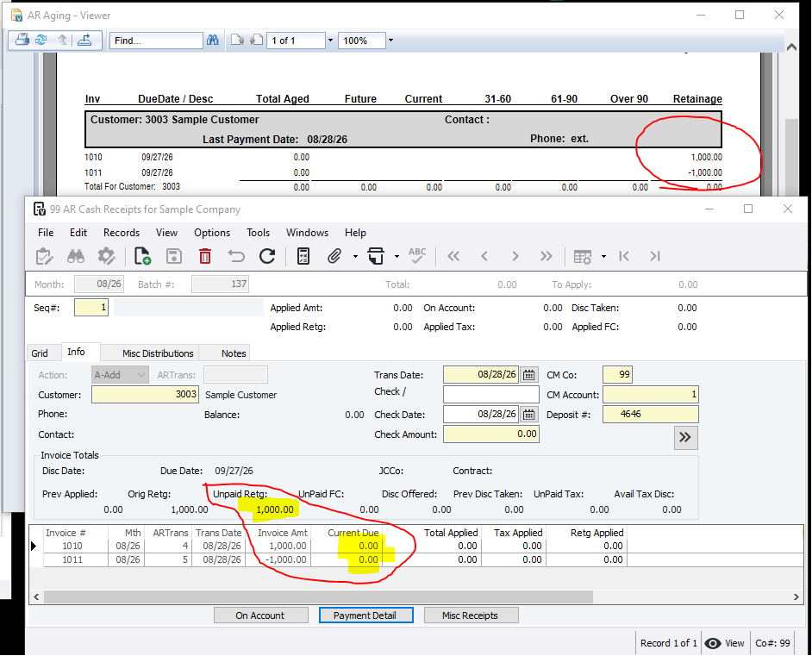Click the save disk icon
Screen dimensions: 812x656
pyautogui.click(x=174, y=256)
